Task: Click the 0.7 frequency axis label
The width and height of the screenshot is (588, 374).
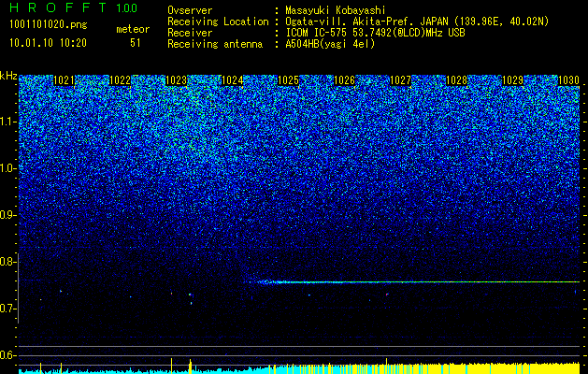Action: [x=7, y=309]
